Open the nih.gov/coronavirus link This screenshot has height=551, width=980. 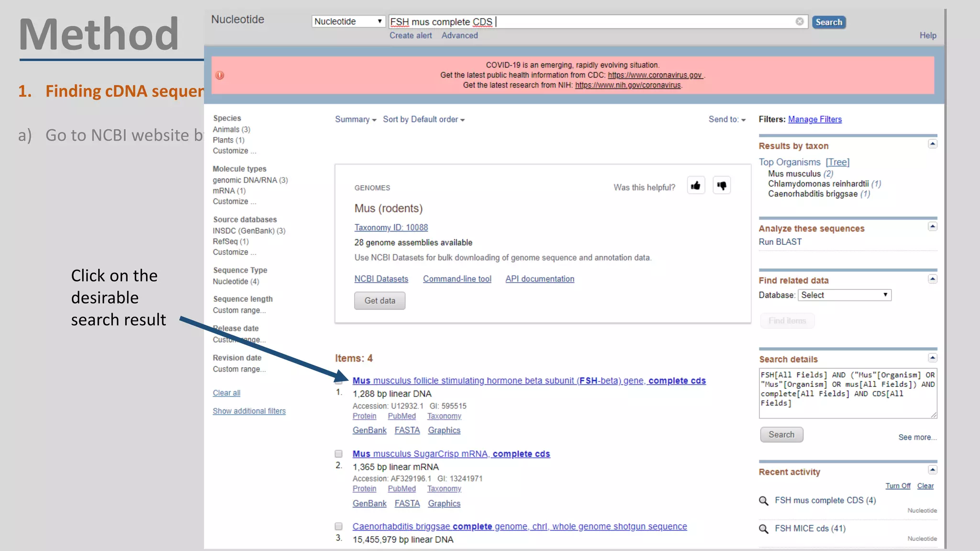(628, 85)
